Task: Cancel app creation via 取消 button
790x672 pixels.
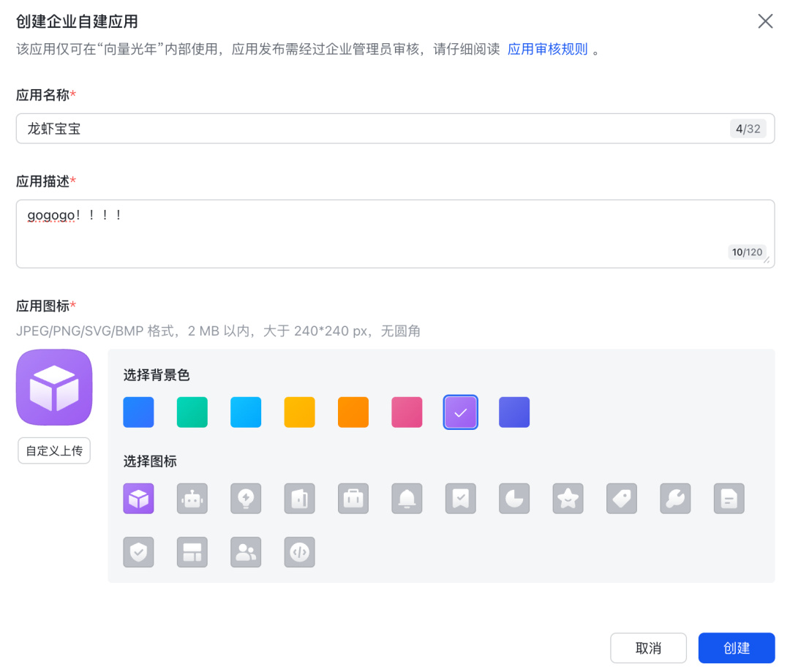Action: tap(648, 648)
